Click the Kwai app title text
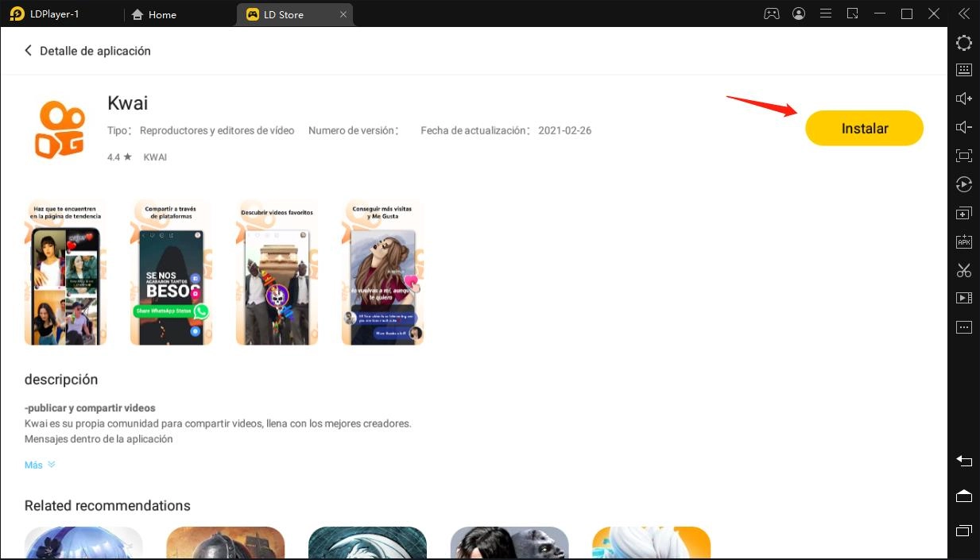The height and width of the screenshot is (560, 980). click(127, 102)
